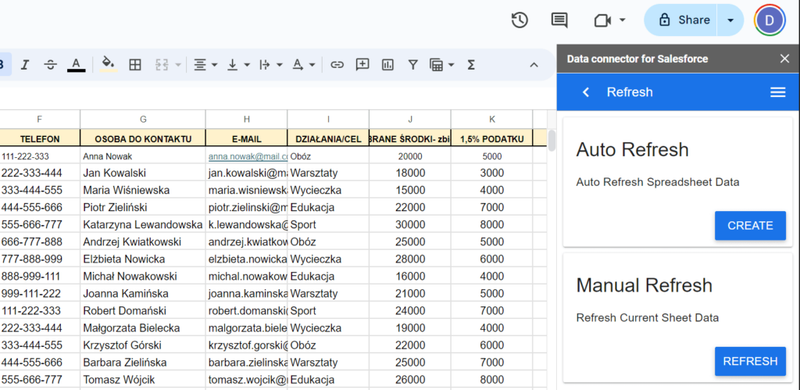Select the cell with Elżbieta Nowicka
The height and width of the screenshot is (390, 800).
pyautogui.click(x=143, y=259)
